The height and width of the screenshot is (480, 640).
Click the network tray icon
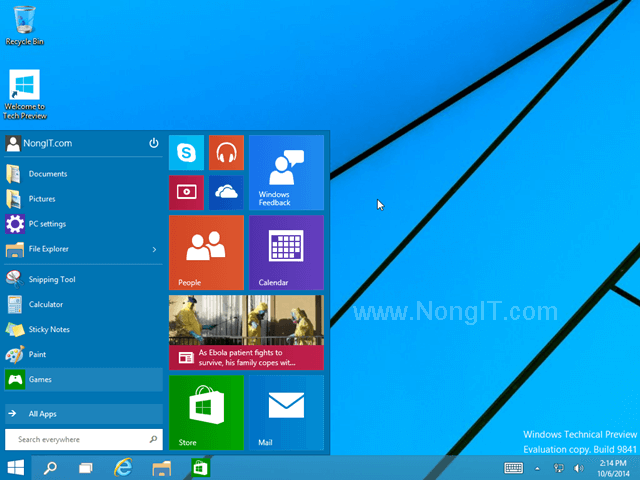click(x=558, y=468)
